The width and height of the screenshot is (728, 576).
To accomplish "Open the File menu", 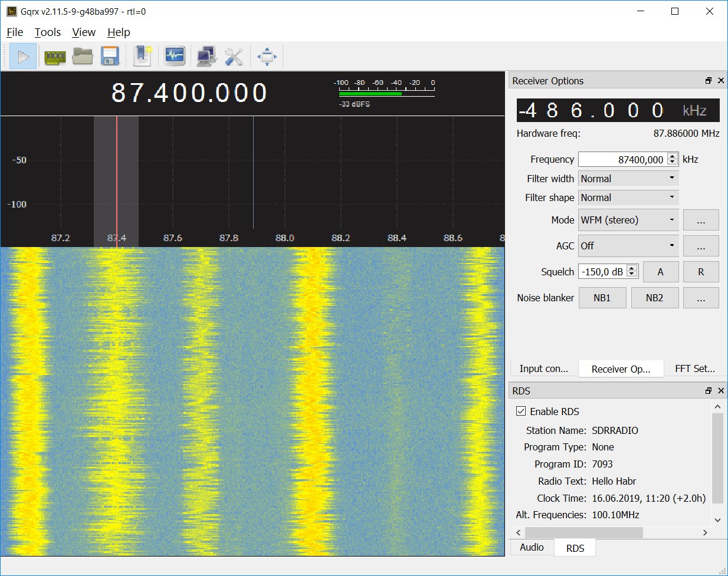I will [15, 32].
